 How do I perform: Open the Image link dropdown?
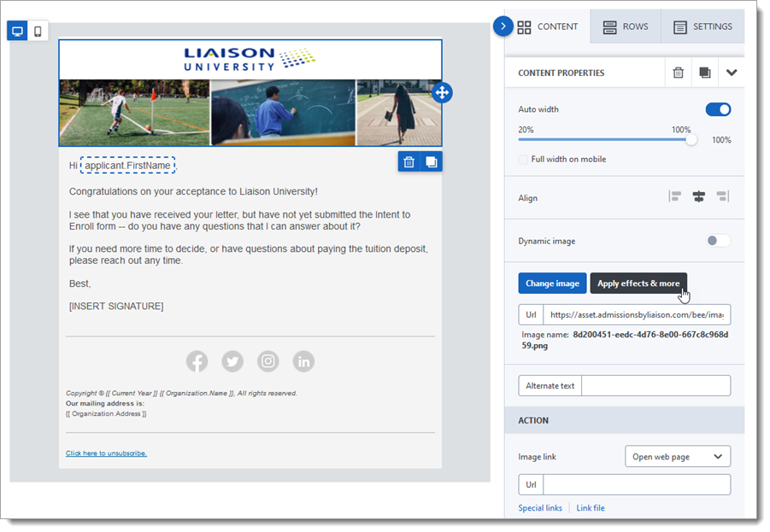(x=678, y=456)
